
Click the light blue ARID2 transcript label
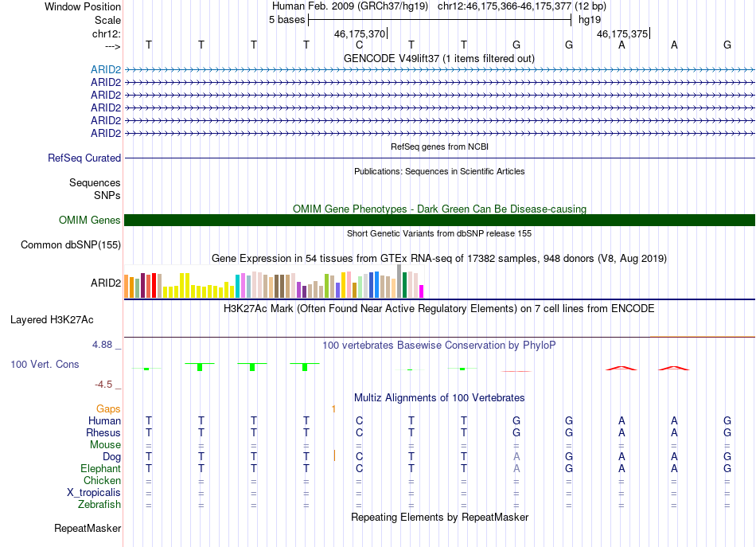tap(106, 69)
